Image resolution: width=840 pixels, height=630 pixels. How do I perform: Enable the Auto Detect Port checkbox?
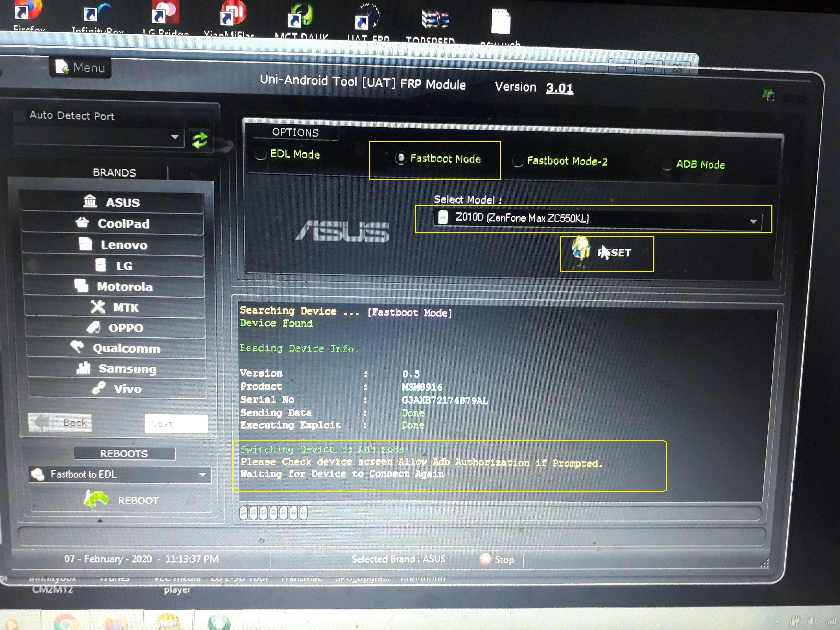(x=19, y=115)
